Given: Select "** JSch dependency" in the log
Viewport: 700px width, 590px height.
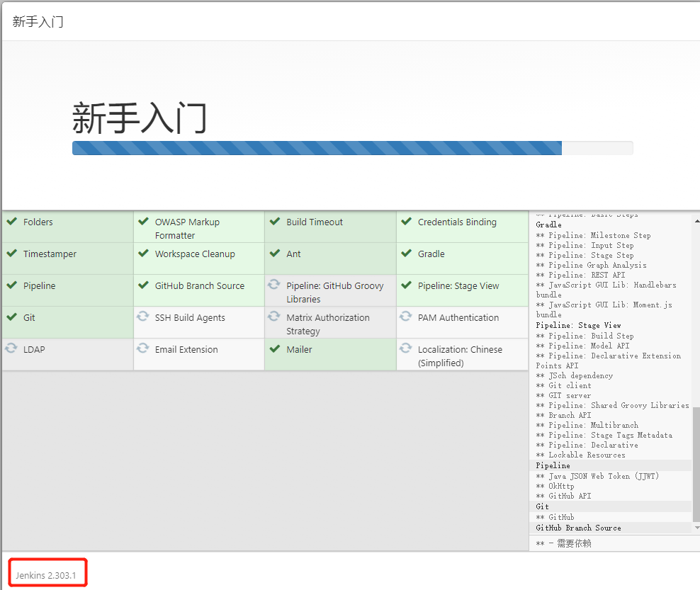Looking at the screenshot, I should point(575,376).
